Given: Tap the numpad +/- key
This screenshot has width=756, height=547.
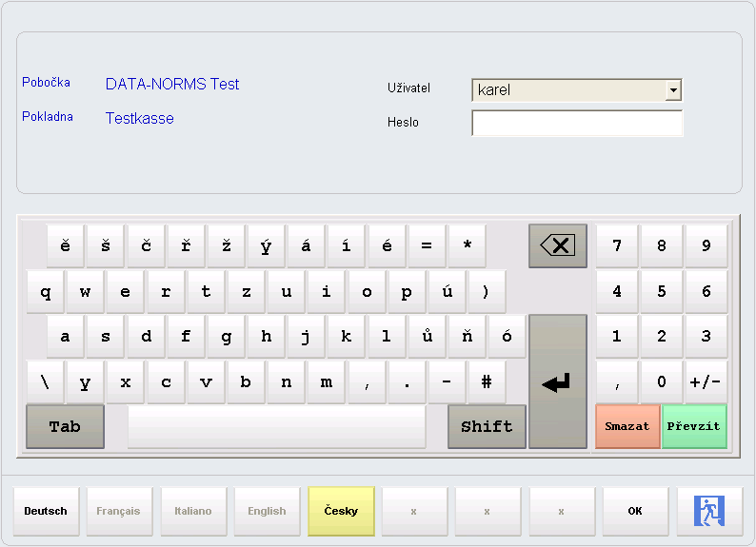Looking at the screenshot, I should [706, 381].
